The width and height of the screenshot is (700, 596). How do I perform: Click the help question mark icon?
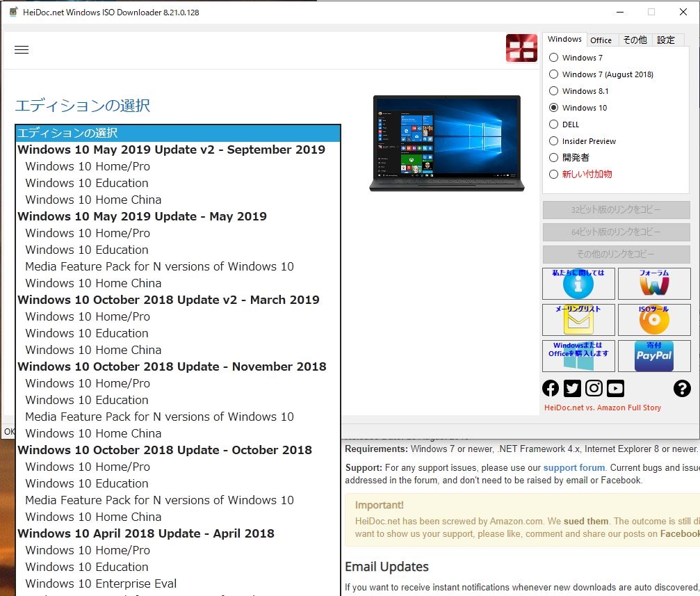[x=682, y=388]
